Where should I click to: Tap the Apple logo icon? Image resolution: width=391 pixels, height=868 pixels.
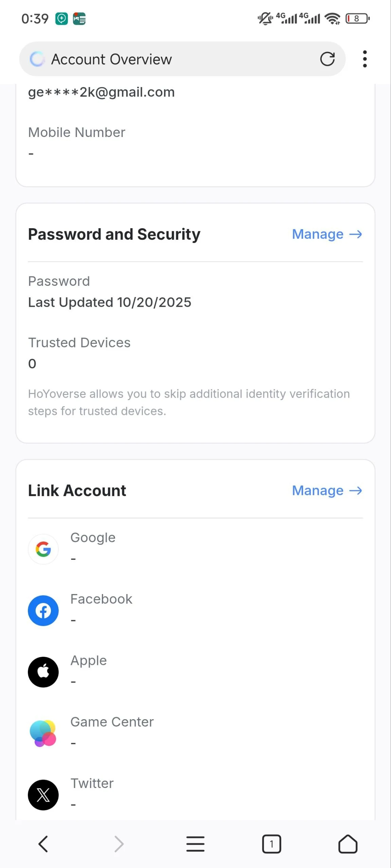(43, 672)
